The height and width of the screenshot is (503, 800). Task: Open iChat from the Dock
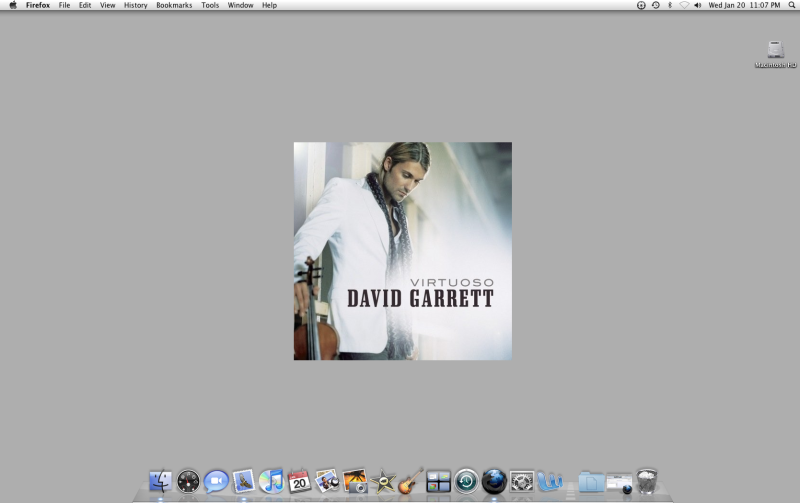216,481
